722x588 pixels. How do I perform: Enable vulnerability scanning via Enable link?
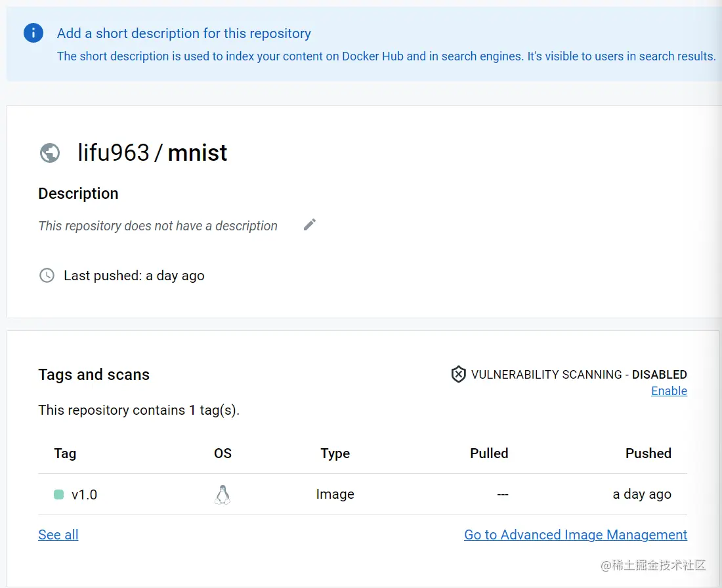click(x=669, y=391)
